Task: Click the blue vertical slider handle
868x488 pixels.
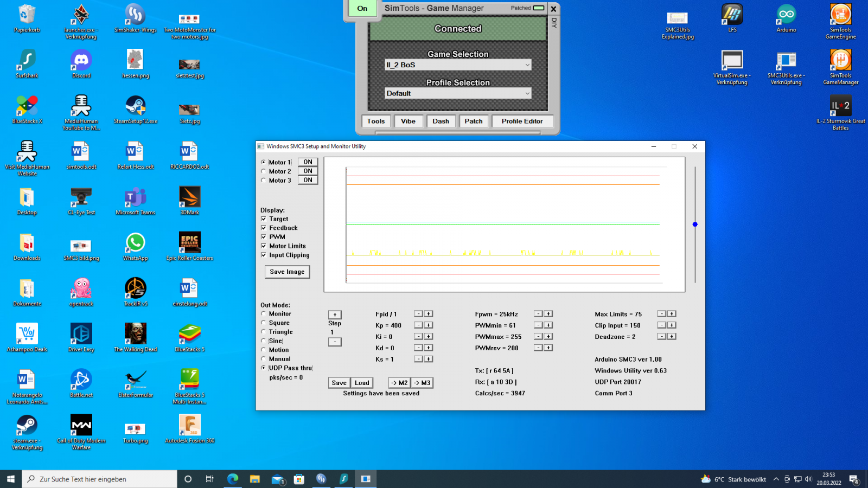Action: coord(695,224)
